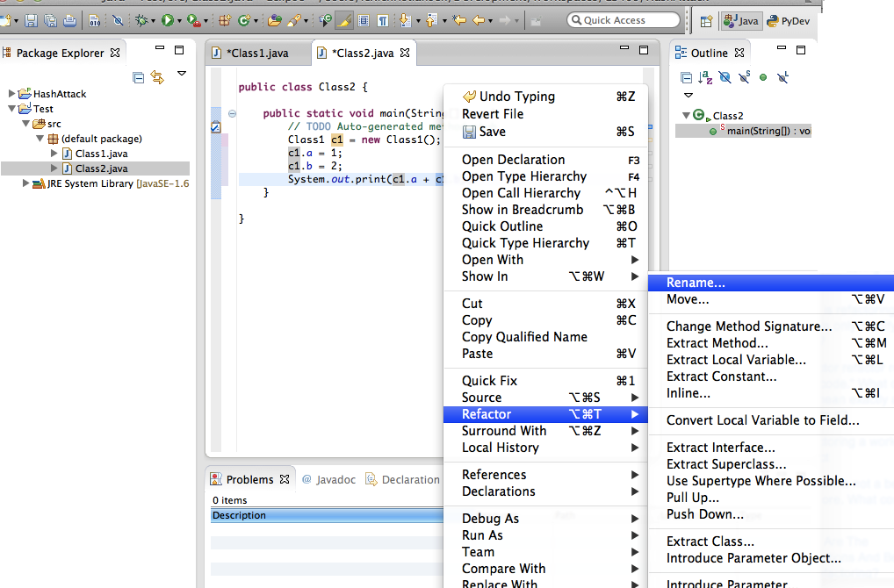Click the Debug bug icon

[141, 21]
